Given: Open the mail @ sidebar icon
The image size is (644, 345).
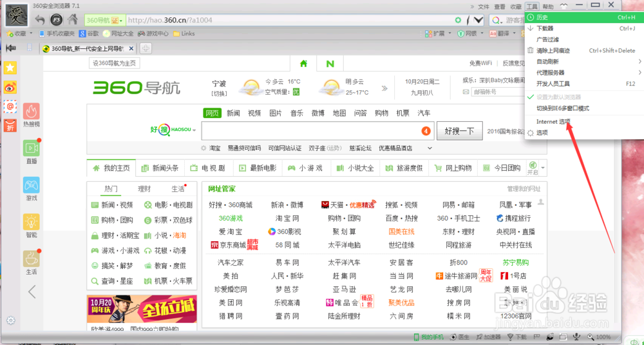Looking at the screenshot, I should (10, 106).
